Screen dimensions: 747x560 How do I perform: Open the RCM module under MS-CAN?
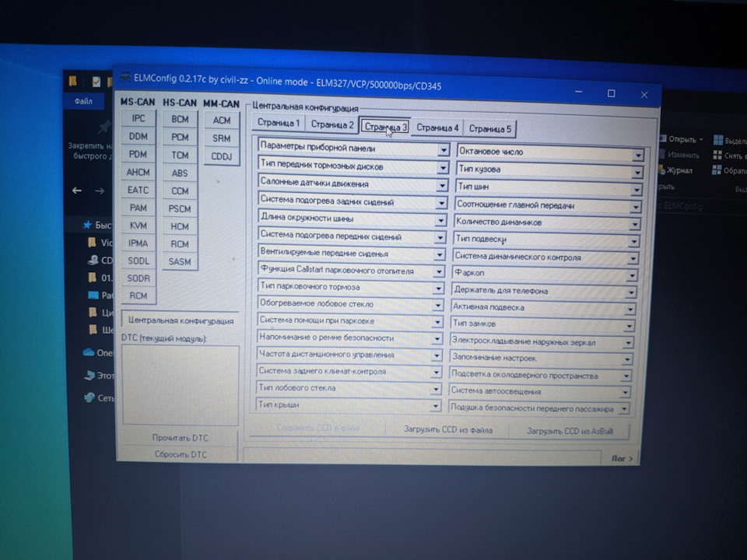(x=139, y=296)
